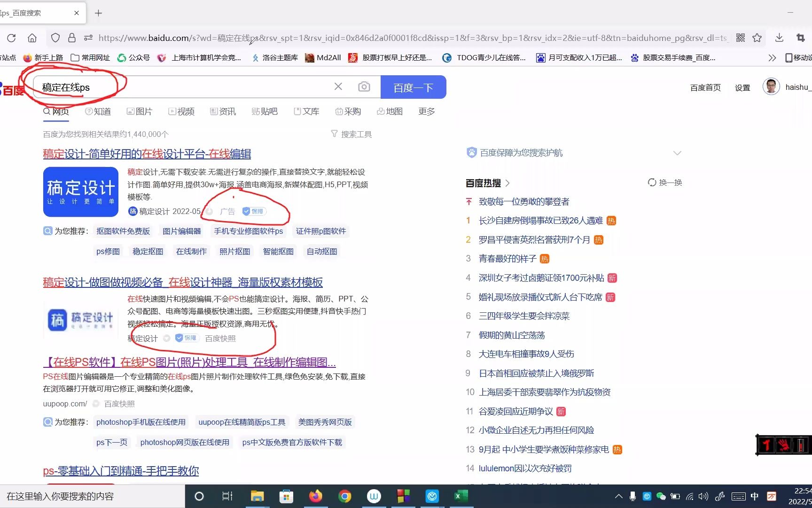Click the 移动设备 bookmarks icon

point(799,58)
